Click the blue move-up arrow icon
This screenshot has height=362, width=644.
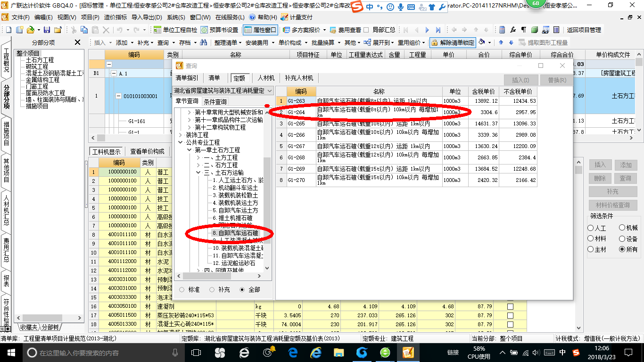(501, 42)
